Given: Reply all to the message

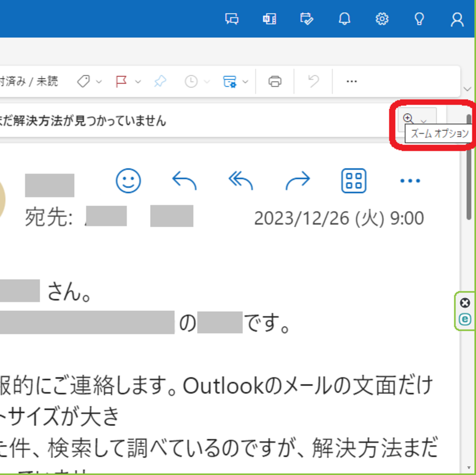Looking at the screenshot, I should [x=241, y=180].
